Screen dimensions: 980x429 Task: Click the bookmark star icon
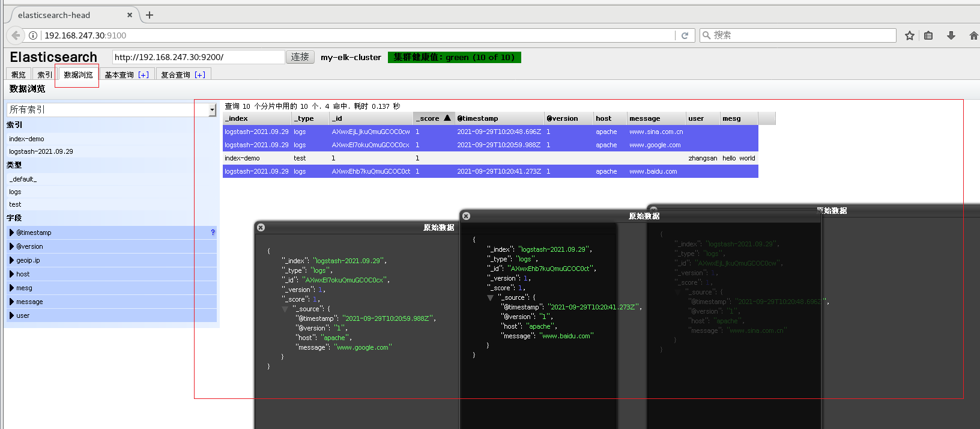pos(910,35)
